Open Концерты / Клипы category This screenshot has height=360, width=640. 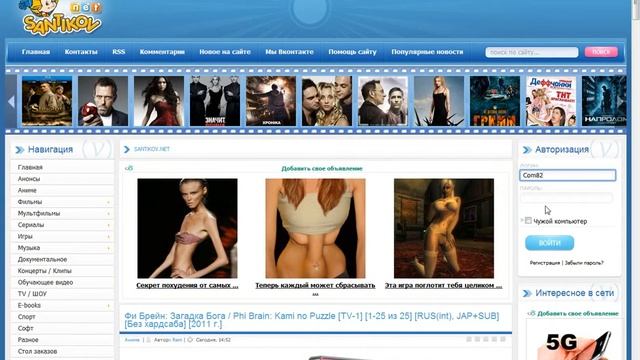(x=44, y=271)
